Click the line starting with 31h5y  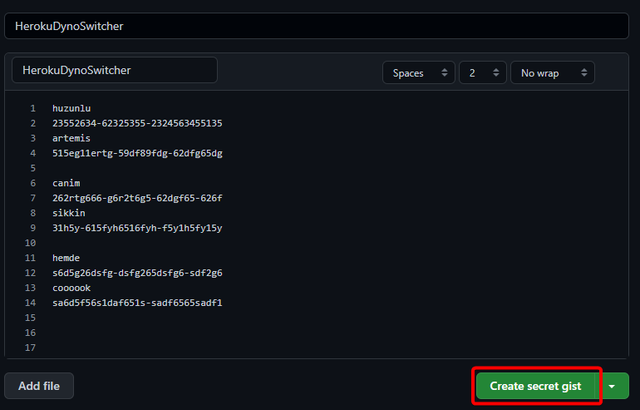tap(137, 228)
